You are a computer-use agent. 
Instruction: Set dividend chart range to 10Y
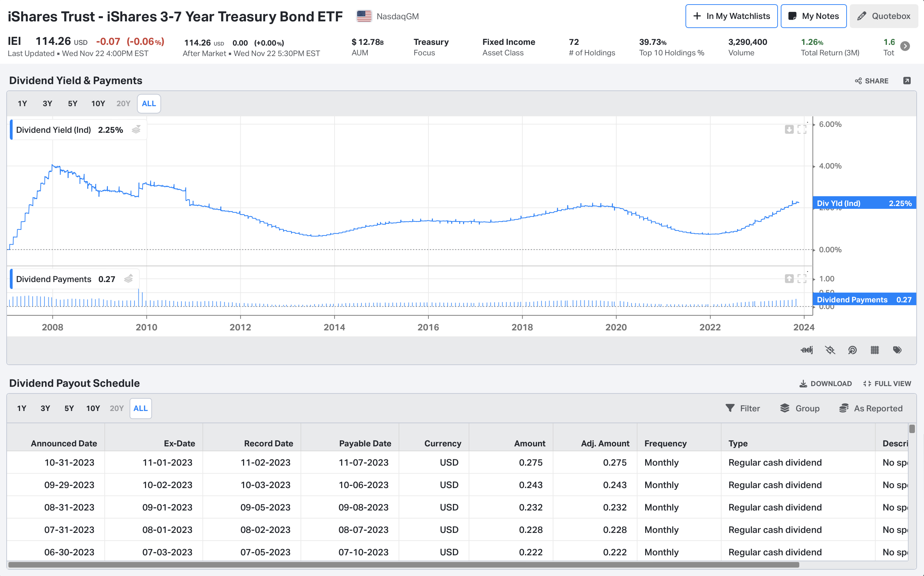click(98, 104)
